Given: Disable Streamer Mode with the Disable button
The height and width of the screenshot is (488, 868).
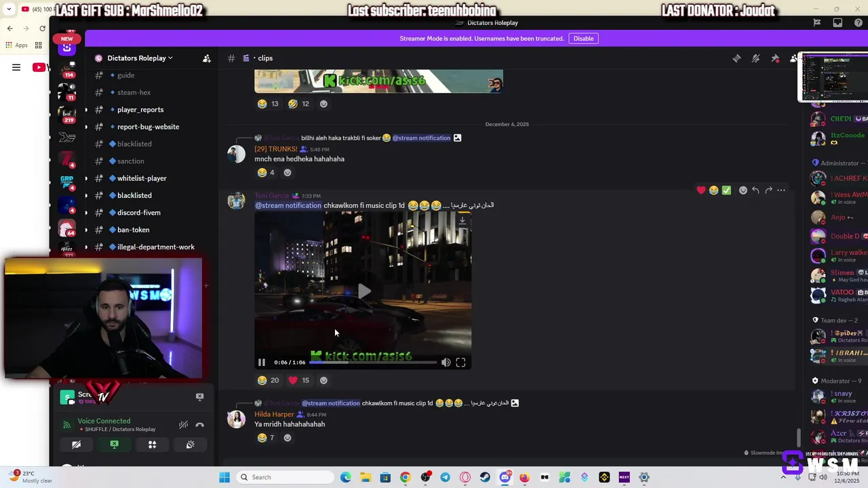Looking at the screenshot, I should coord(583,39).
